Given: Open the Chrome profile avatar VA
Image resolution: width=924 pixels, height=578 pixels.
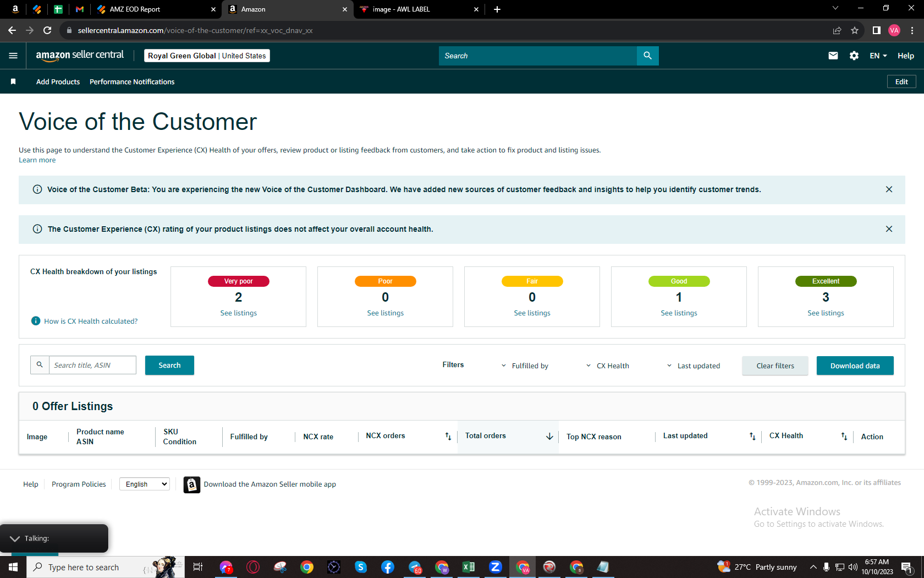Looking at the screenshot, I should tap(894, 30).
